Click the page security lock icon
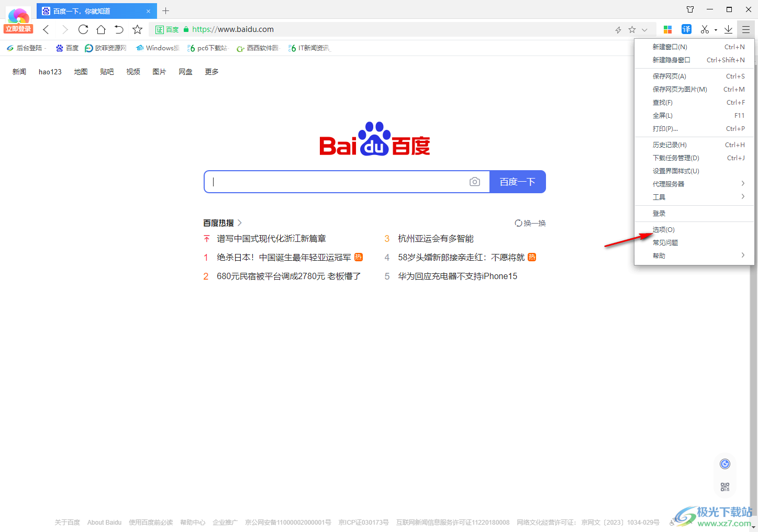Image resolution: width=758 pixels, height=532 pixels. 186,30
